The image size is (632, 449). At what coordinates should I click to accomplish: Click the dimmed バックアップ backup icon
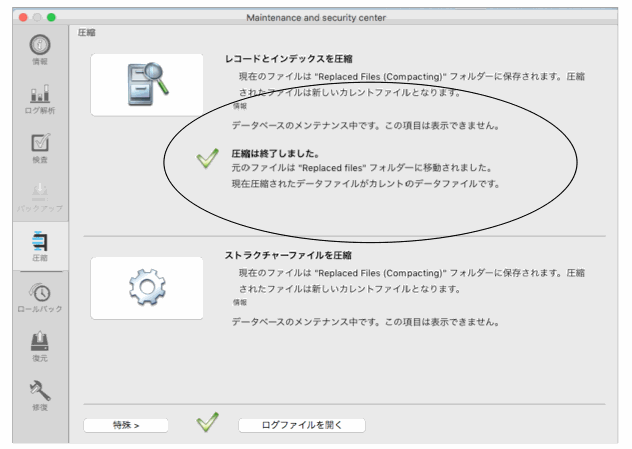(x=40, y=195)
